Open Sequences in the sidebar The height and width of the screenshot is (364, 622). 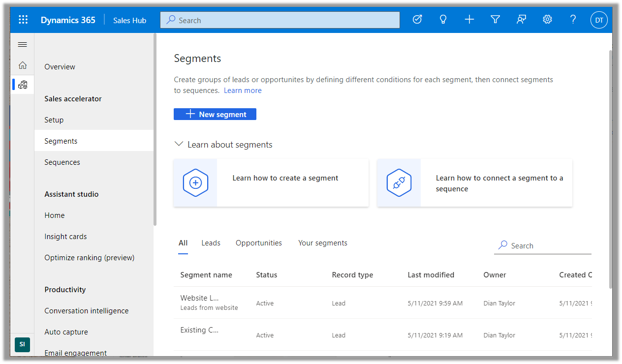(62, 162)
